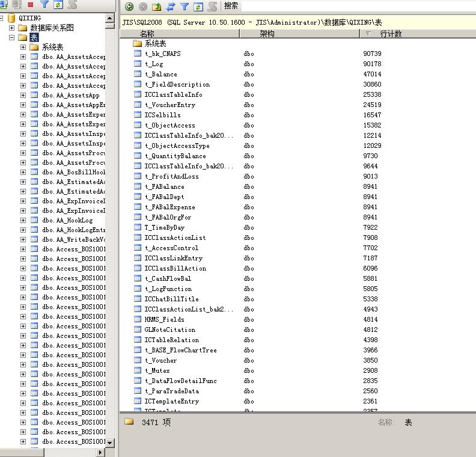Select the t_ObjectAccess table row
The width and height of the screenshot is (476, 457).
tap(170, 125)
